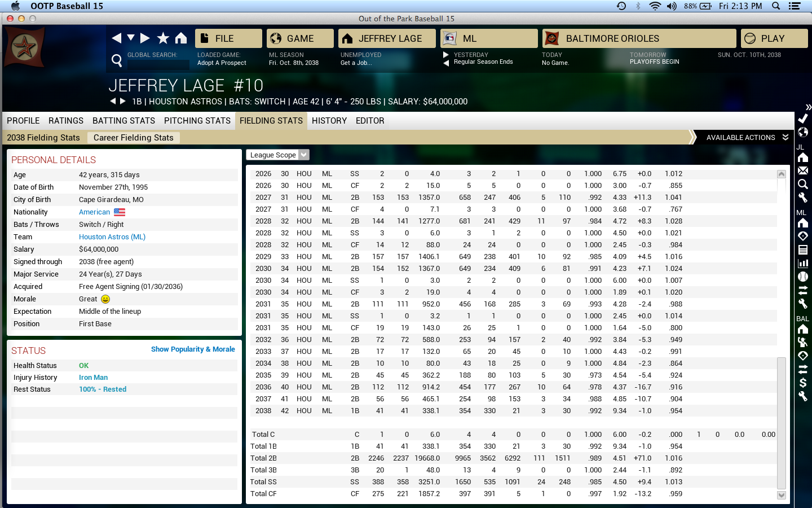Collapse the right sidebar with double chevron
The image size is (812, 508).
808,107
